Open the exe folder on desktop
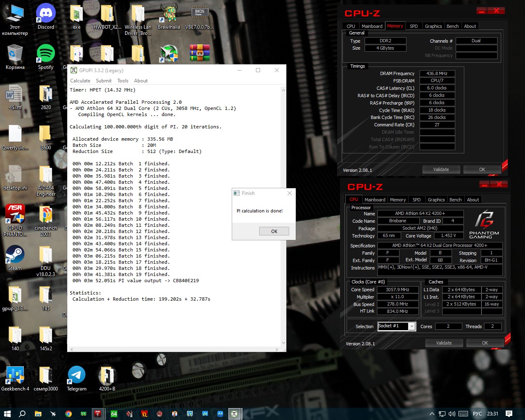Image resolution: width=525 pixels, height=420 pixels. point(77,17)
